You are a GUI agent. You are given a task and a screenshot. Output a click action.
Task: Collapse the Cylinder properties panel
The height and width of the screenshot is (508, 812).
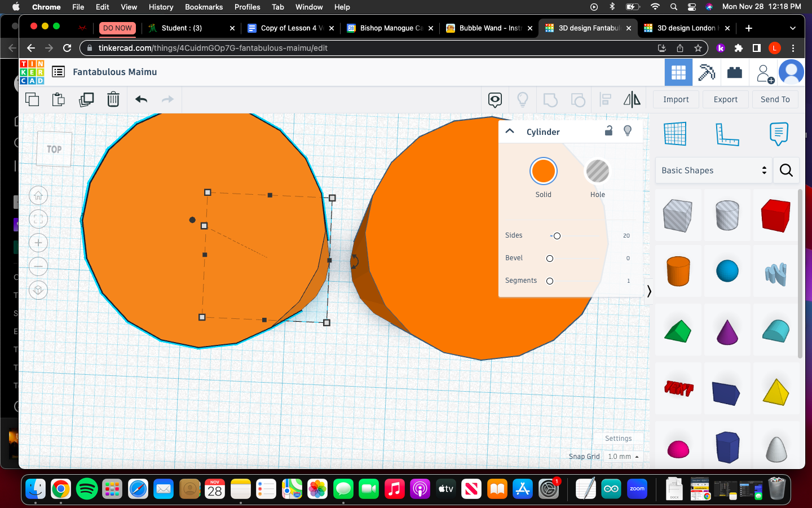tap(510, 131)
